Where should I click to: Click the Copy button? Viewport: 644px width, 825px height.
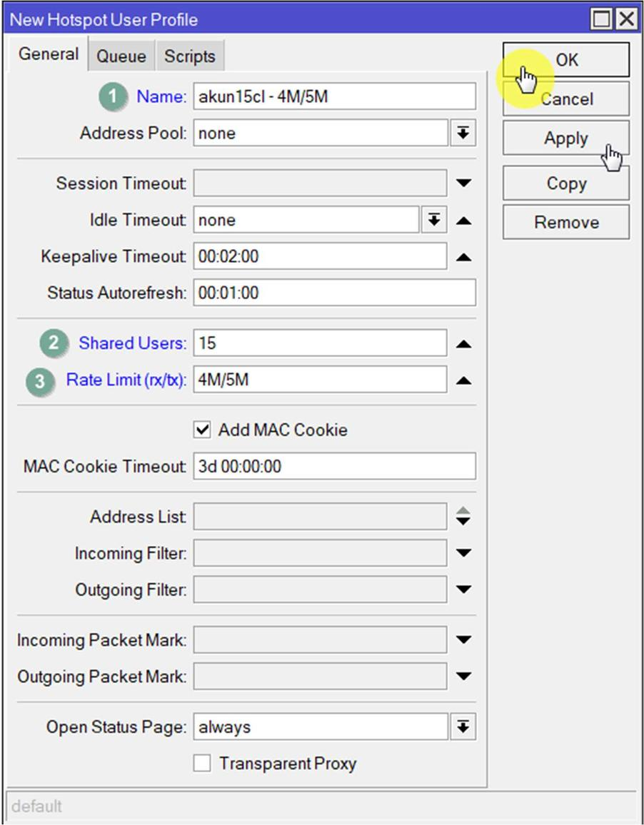[566, 183]
